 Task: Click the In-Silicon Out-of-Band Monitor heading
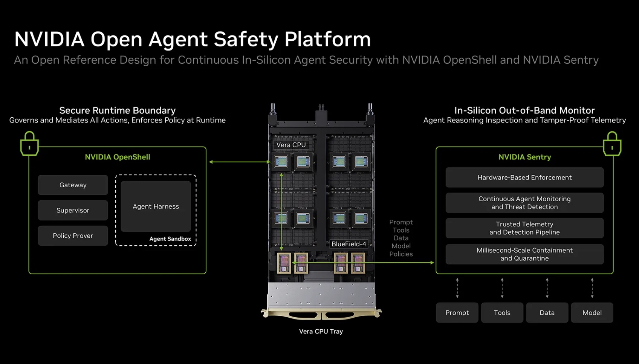[524, 110]
